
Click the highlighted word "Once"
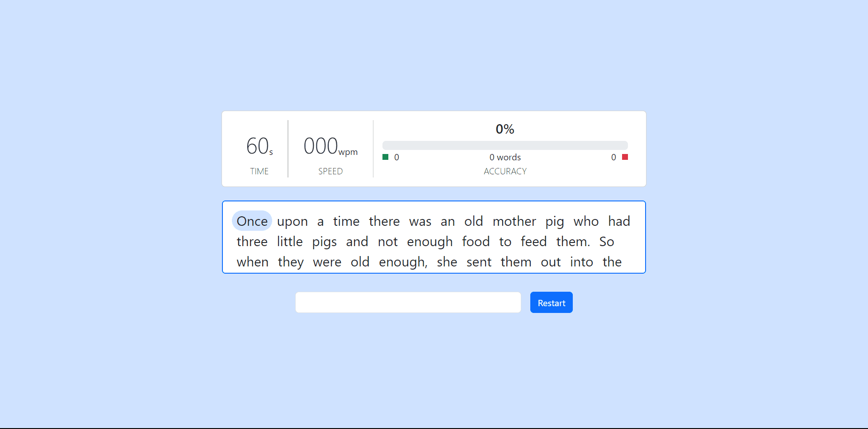click(252, 221)
